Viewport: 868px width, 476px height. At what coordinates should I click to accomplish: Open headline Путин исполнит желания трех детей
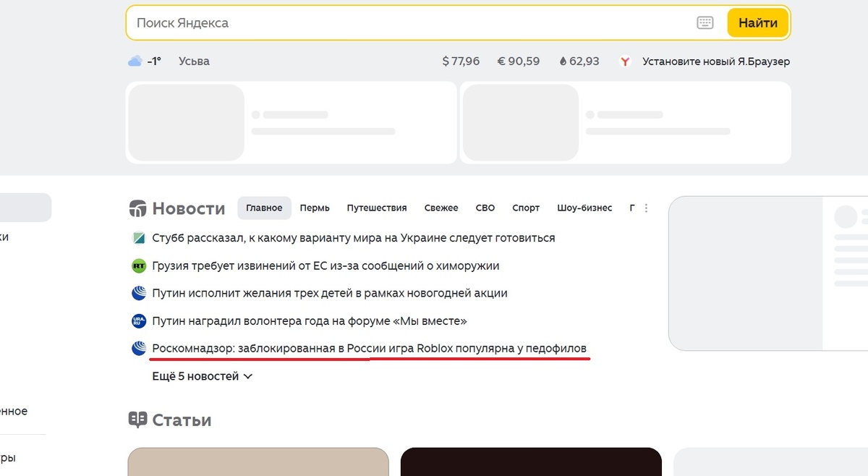click(330, 293)
